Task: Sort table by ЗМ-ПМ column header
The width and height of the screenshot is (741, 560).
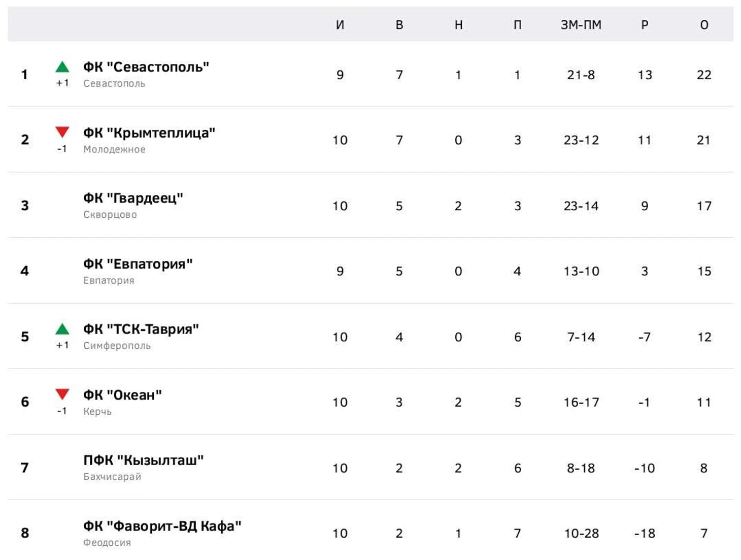Action: pyautogui.click(x=581, y=25)
